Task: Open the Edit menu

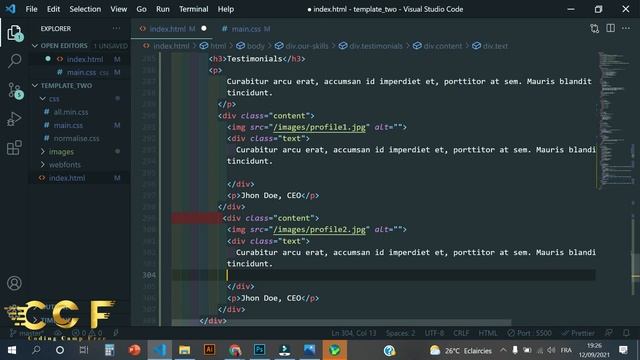Action: click(x=53, y=9)
